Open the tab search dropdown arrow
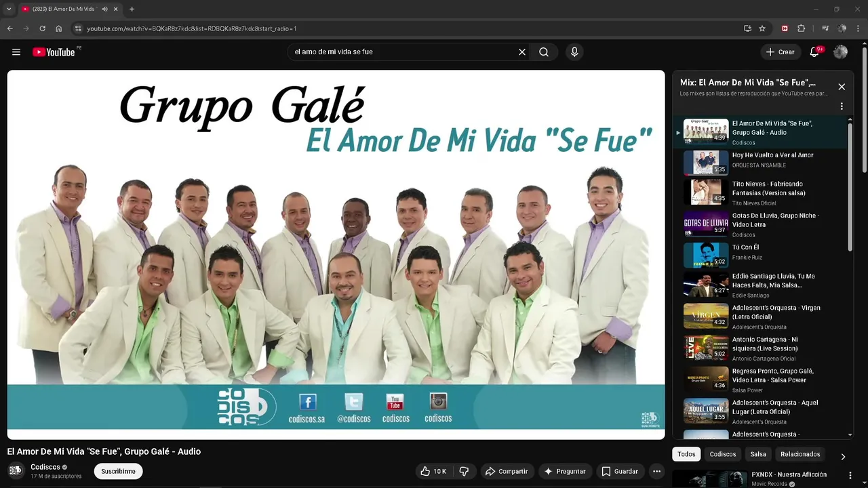Viewport: 868px width, 488px height. 9,9
